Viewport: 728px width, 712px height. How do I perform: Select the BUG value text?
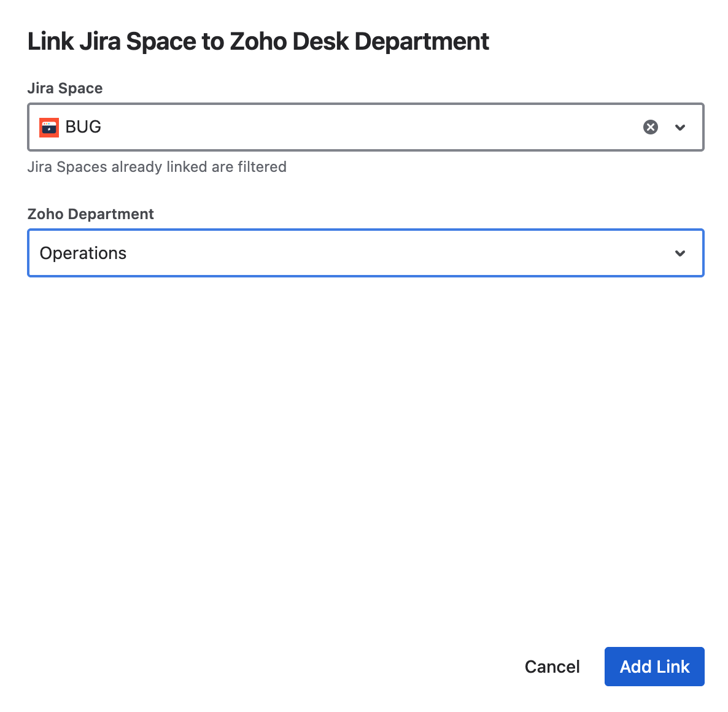pyautogui.click(x=83, y=127)
